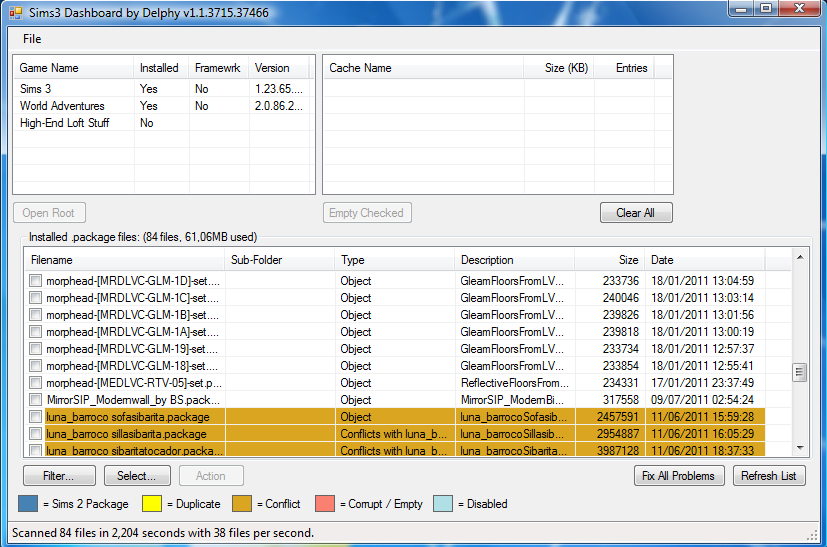Open the Select... options
This screenshot has width=827, height=547.
[137, 476]
